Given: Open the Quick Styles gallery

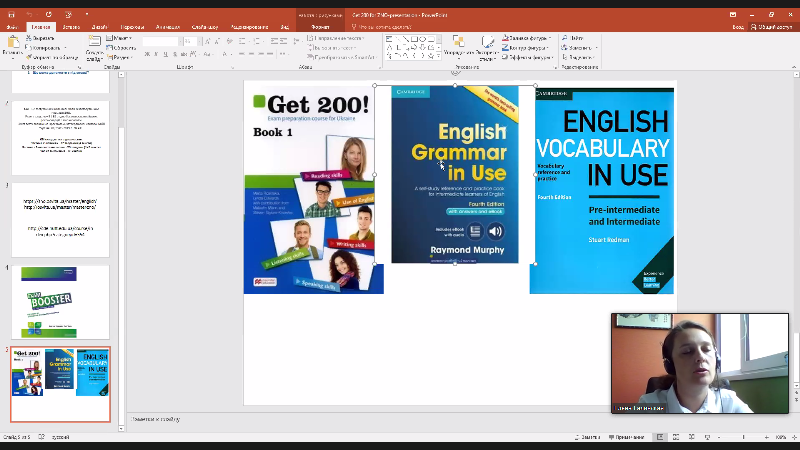Looking at the screenshot, I should 487,44.
